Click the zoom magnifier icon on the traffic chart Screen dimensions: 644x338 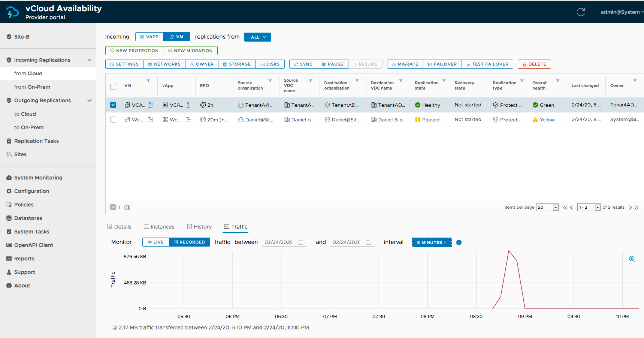[x=632, y=259]
